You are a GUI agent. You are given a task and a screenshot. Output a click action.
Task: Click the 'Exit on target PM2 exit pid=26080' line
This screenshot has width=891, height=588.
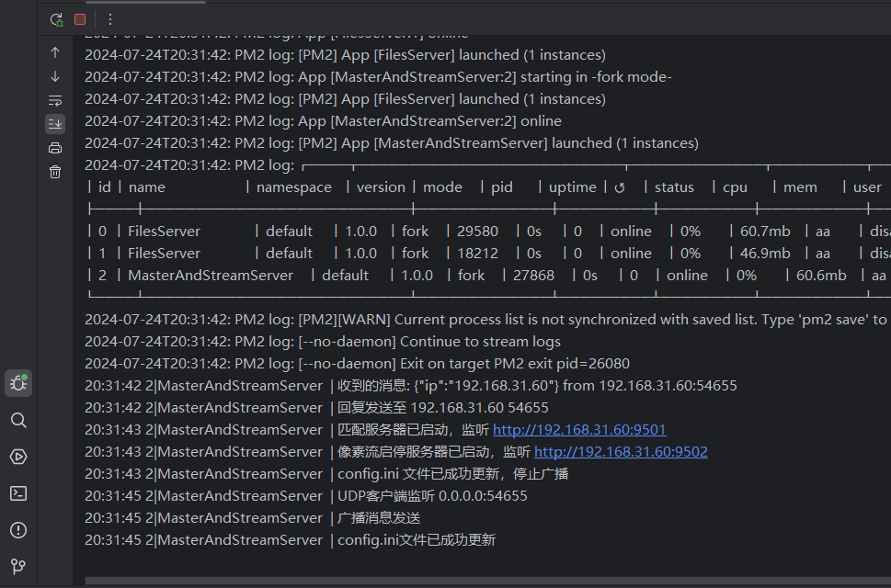(x=357, y=364)
